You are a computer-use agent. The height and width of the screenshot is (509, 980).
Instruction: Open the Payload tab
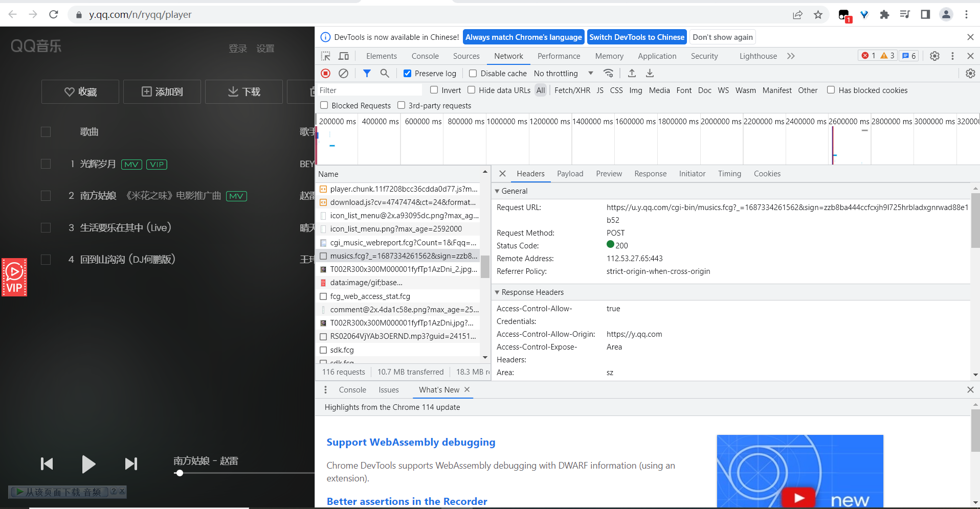point(570,174)
